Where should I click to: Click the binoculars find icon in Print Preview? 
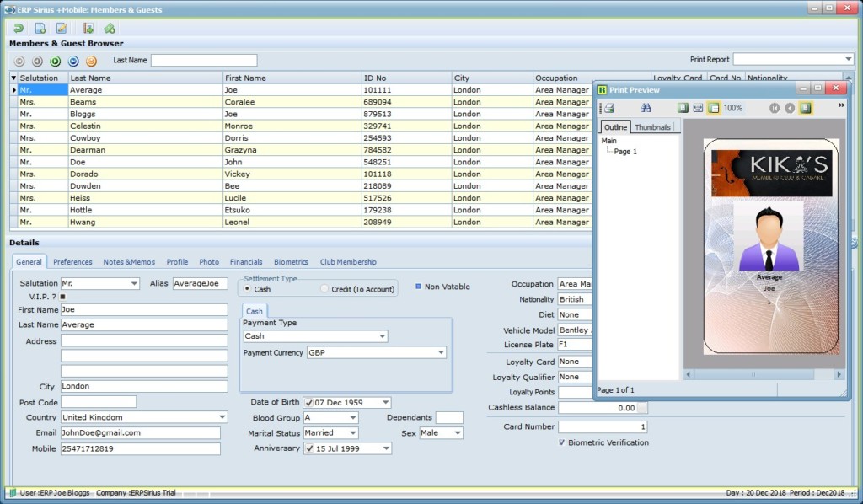click(x=646, y=108)
